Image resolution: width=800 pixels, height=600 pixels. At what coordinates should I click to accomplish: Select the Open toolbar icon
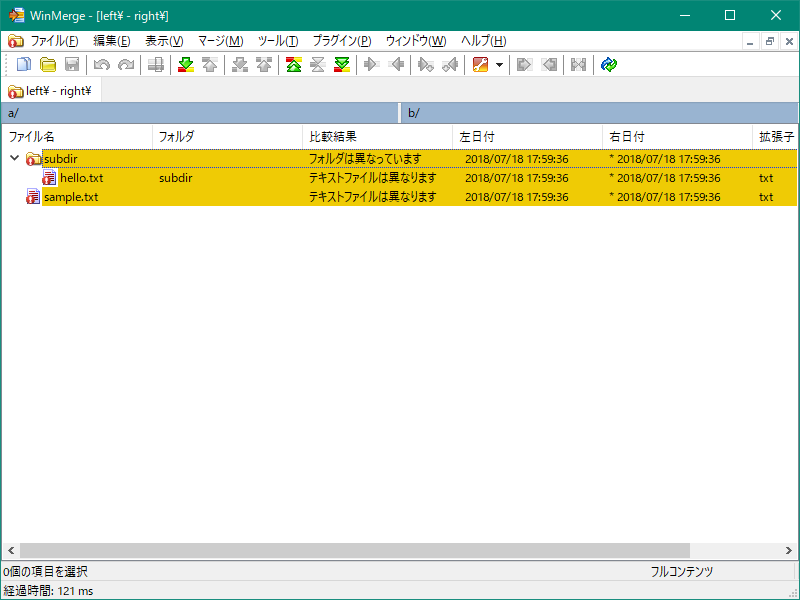[47, 64]
